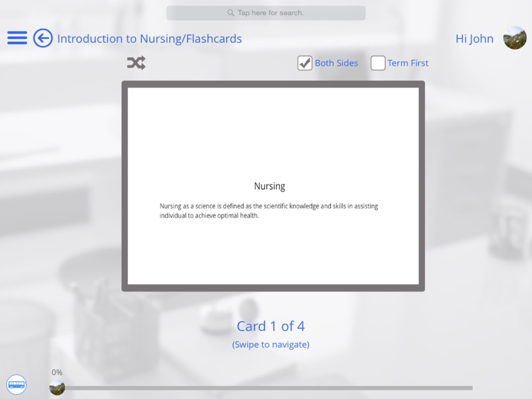This screenshot has height=399, width=532.
Task: Click Introduction to Nursing/Flashcards title
Action: click(x=149, y=39)
